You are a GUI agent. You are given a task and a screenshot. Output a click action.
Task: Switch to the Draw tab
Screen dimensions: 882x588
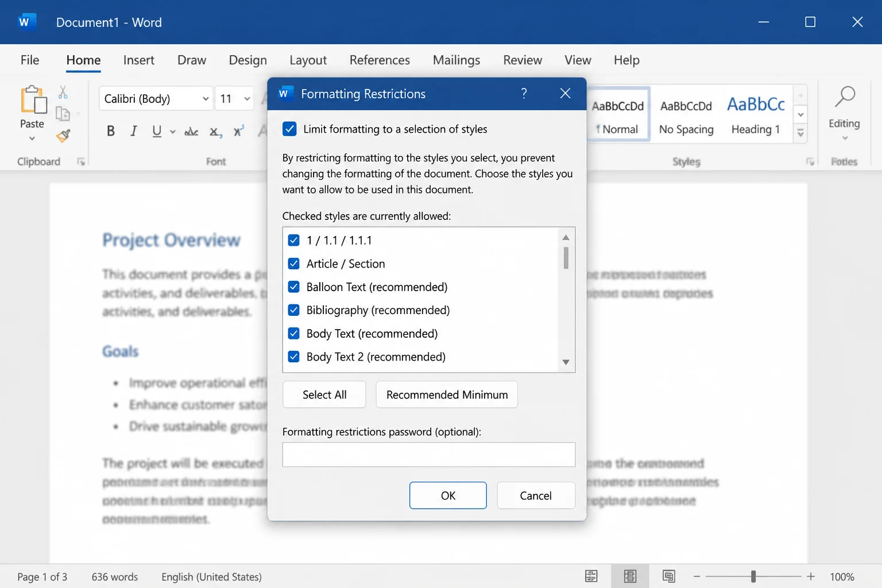192,60
